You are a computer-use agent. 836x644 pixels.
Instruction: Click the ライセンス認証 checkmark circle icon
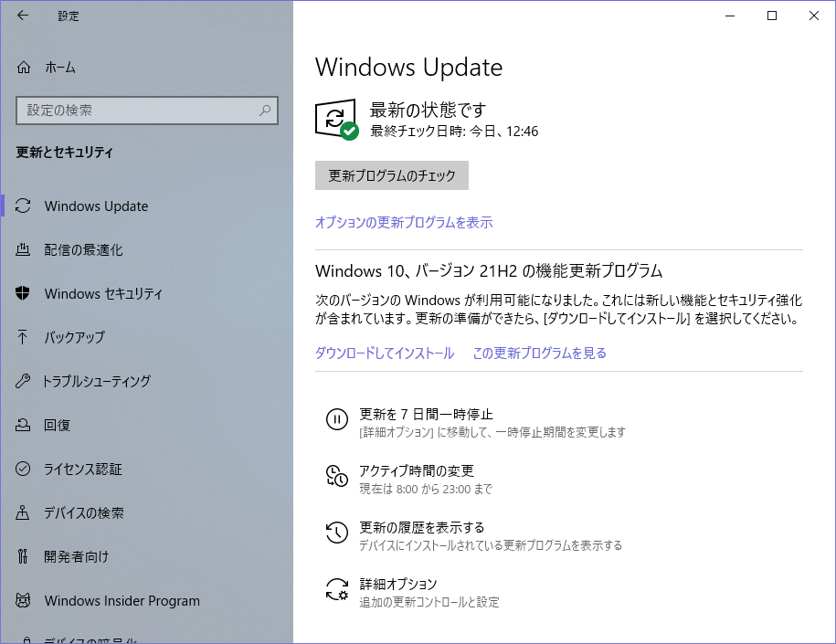pos(23,469)
